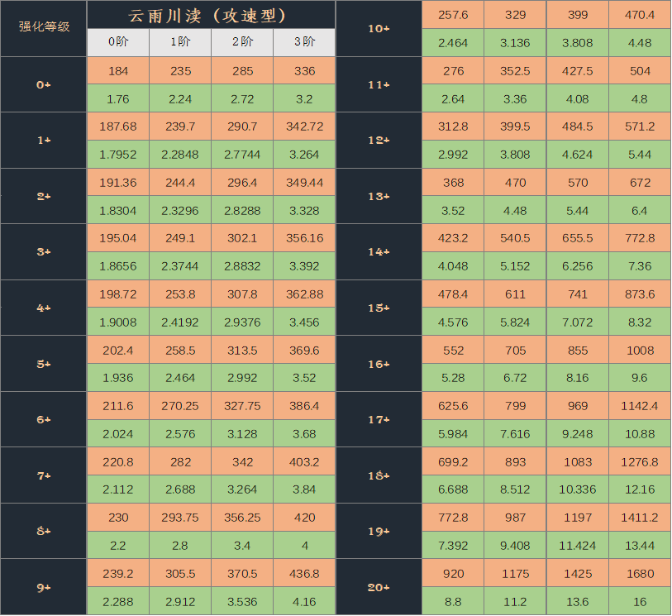Select the 2阶 column header

point(242,42)
